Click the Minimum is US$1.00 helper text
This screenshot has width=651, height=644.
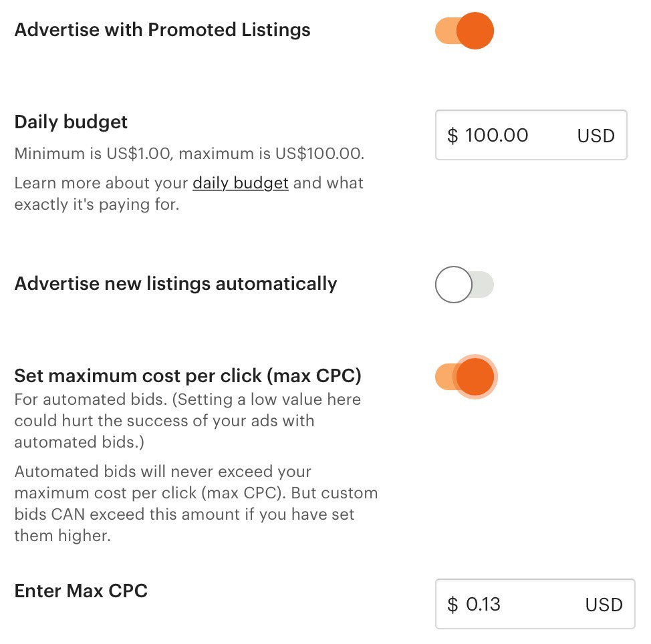click(x=189, y=154)
